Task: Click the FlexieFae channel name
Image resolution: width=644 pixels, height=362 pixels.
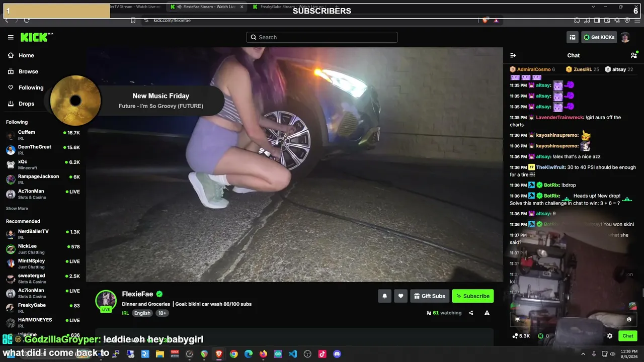Action: coord(137,294)
